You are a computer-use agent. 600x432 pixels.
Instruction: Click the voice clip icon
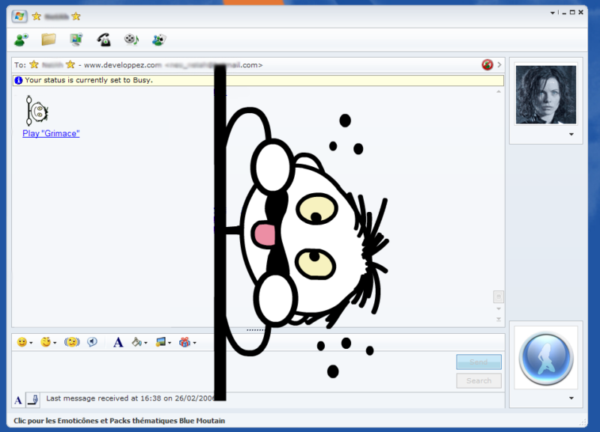coord(92,342)
